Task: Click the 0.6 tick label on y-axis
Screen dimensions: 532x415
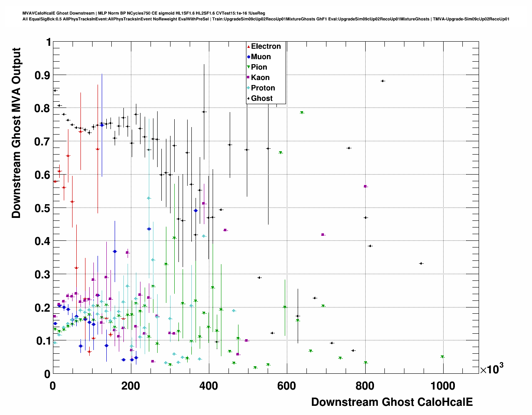Action: pyautogui.click(x=43, y=175)
